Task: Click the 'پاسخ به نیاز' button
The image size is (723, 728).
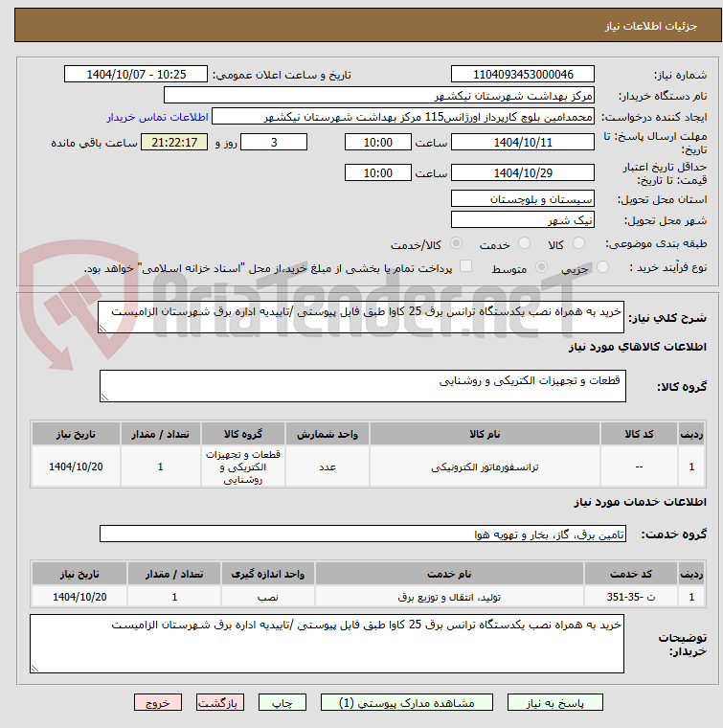Action: click(555, 702)
